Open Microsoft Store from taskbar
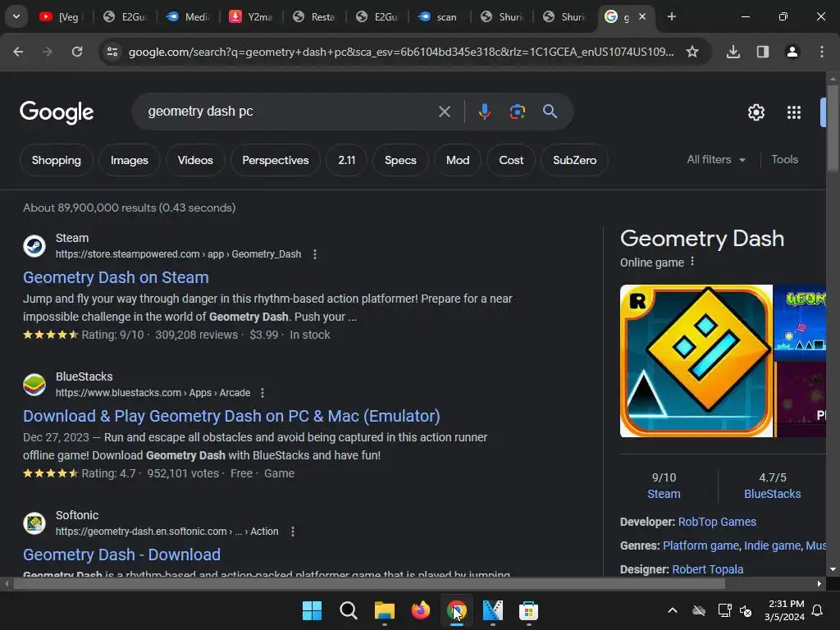 (x=528, y=610)
